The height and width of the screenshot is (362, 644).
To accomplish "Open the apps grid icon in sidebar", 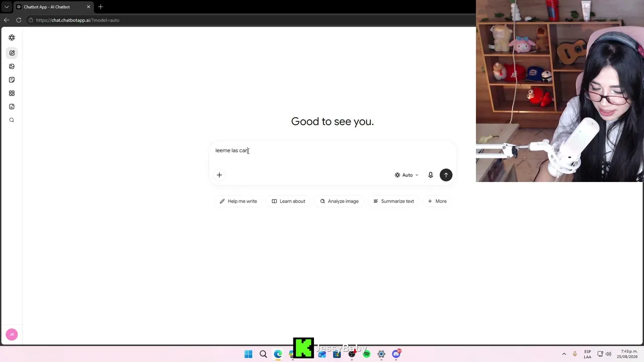I will point(12,93).
